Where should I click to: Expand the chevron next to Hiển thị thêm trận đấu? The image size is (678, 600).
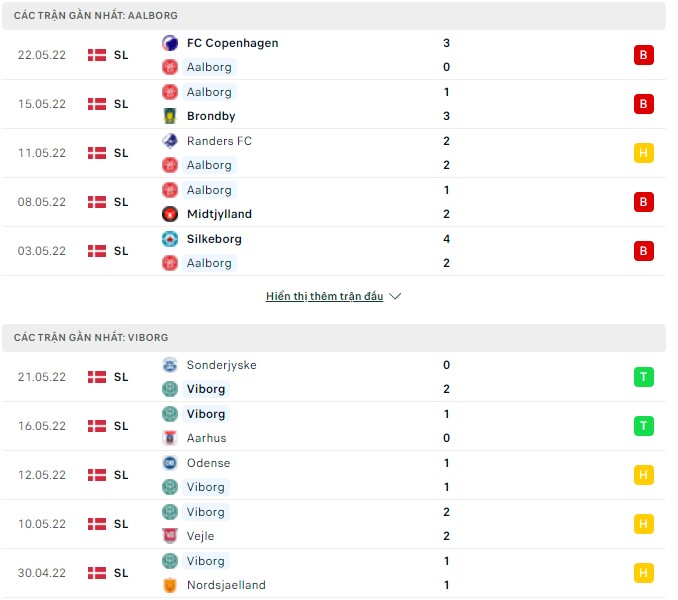click(395, 297)
